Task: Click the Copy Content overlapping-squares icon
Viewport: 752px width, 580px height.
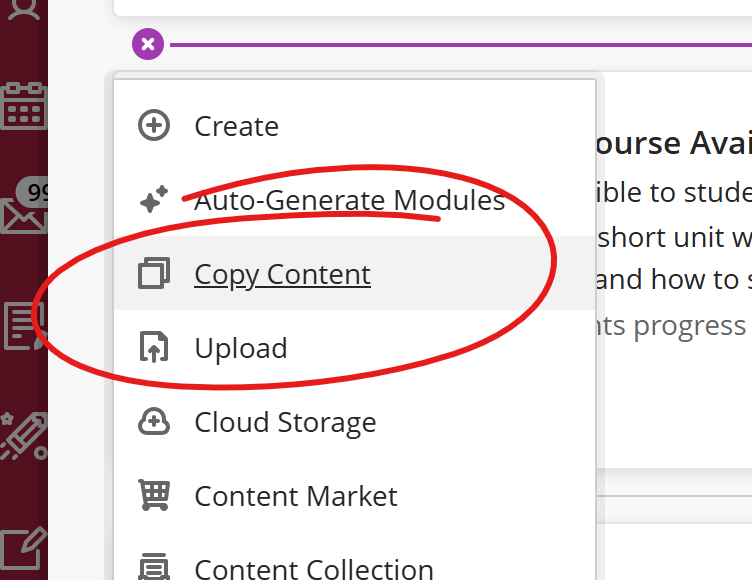Action: 154,273
